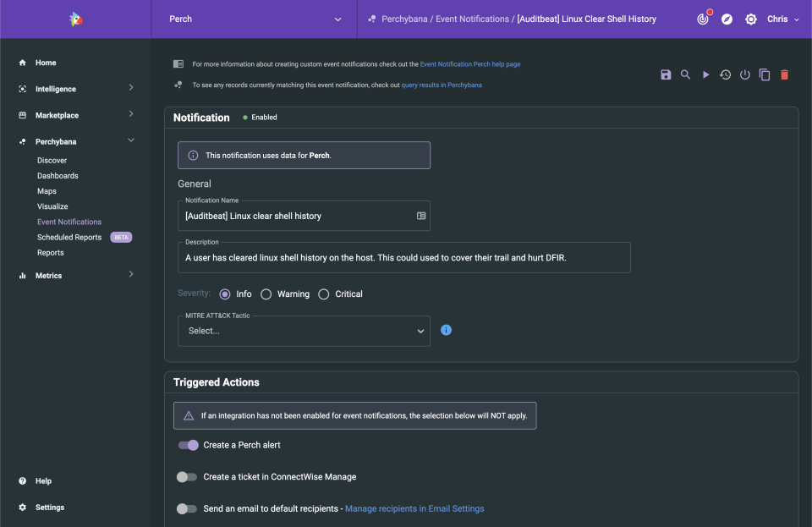Click the Description text field
This screenshot has height=527, width=812.
point(404,258)
